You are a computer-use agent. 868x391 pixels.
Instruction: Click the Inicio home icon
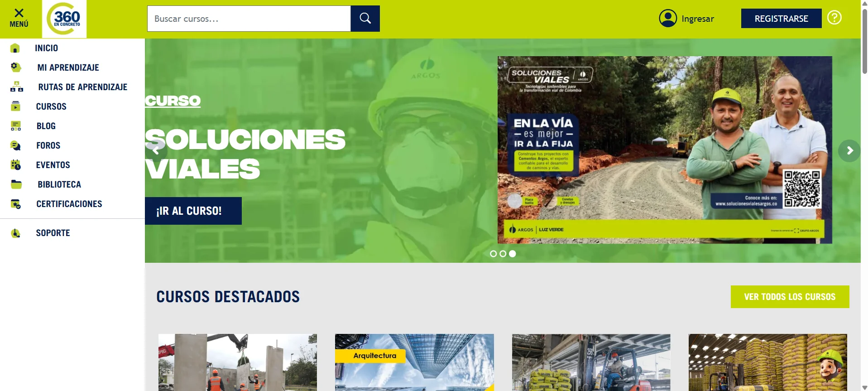coord(15,48)
